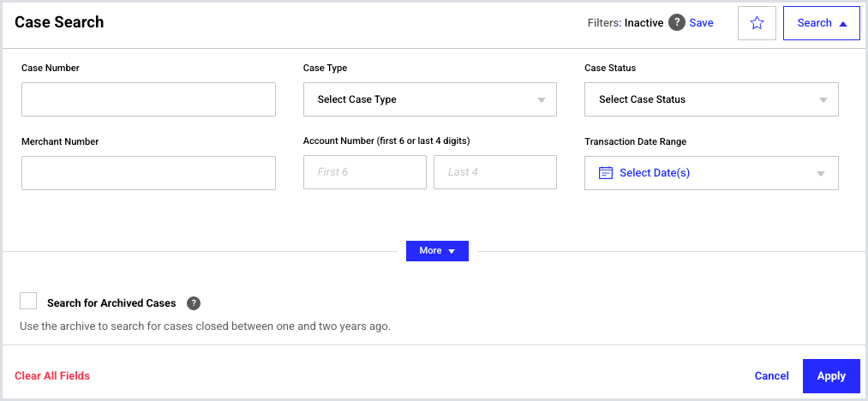Enable Search for Archived Cases checkbox
Image resolution: width=868 pixels, height=401 pixels.
coord(28,301)
